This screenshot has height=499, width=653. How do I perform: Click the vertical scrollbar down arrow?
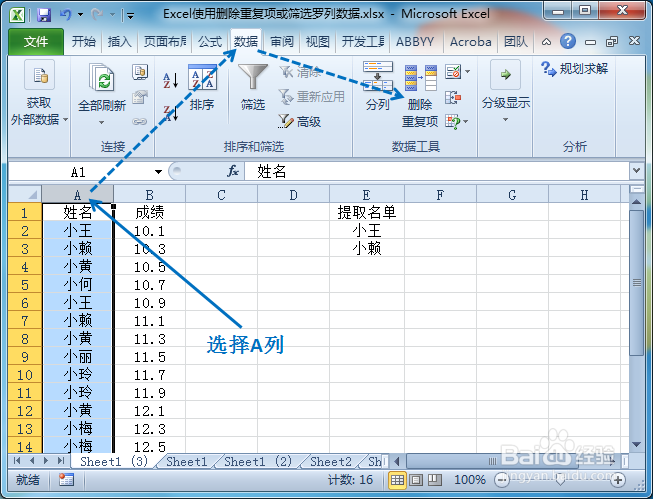[636, 445]
